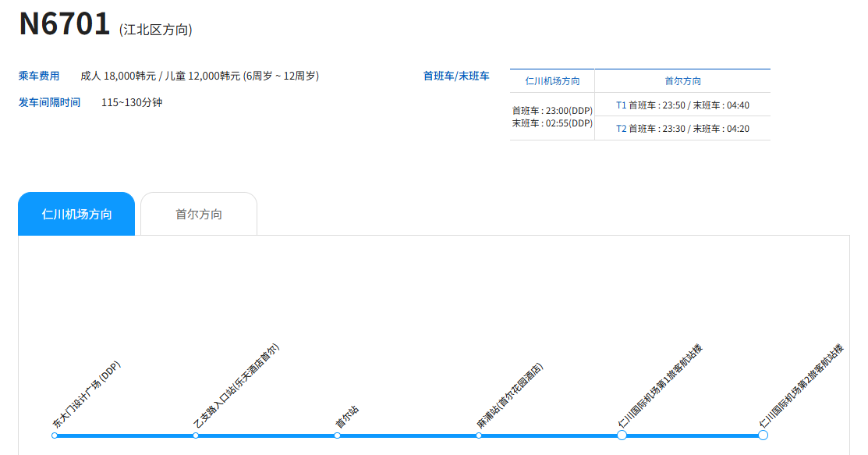Screen dimensions: 868x455
Task: Select the 首尔站 stop circle marker
Action: click(337, 435)
